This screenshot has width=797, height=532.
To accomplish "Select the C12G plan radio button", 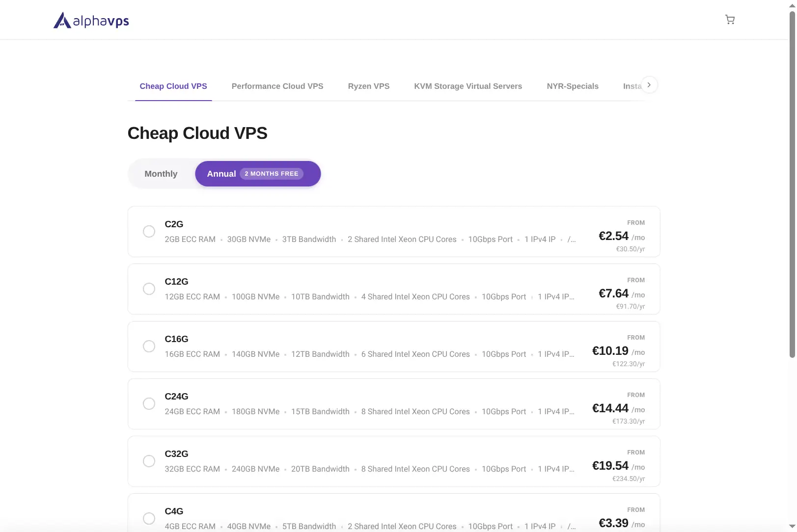I will [149, 289].
